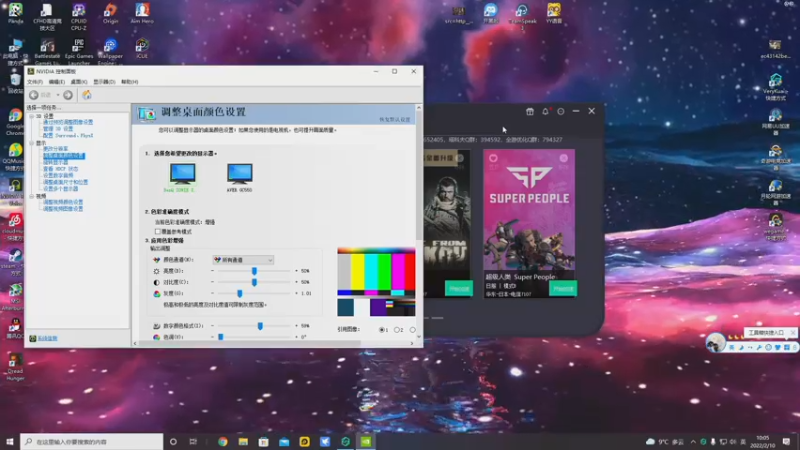
Task: Click the 色调 hue slider handle
Action: point(220,337)
